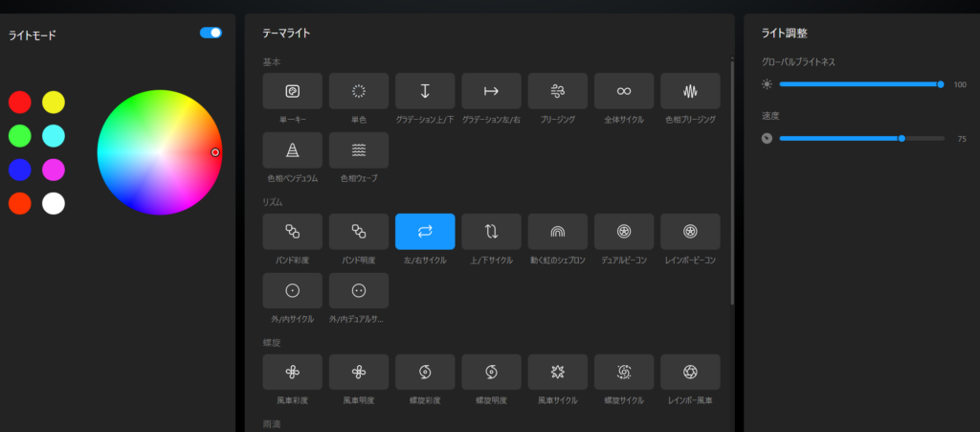Select the 単一キー lighting effect
Screen dimensions: 980x432
(x=292, y=91)
